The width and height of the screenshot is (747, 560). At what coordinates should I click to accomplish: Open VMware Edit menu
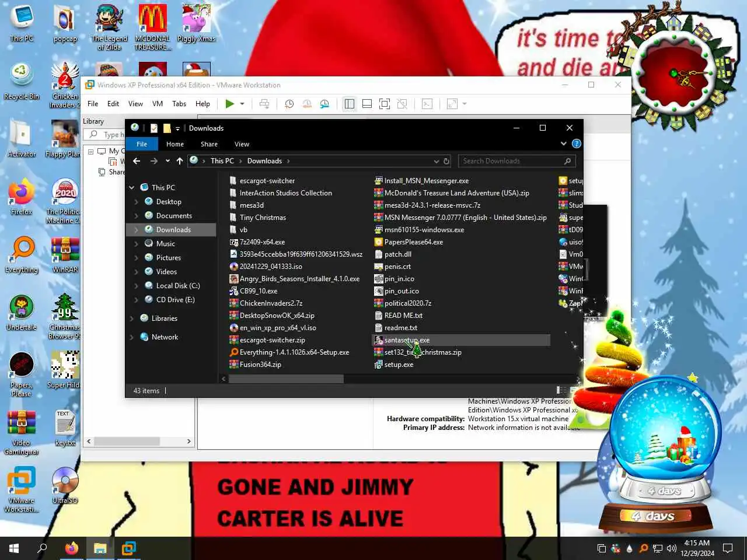coord(113,104)
